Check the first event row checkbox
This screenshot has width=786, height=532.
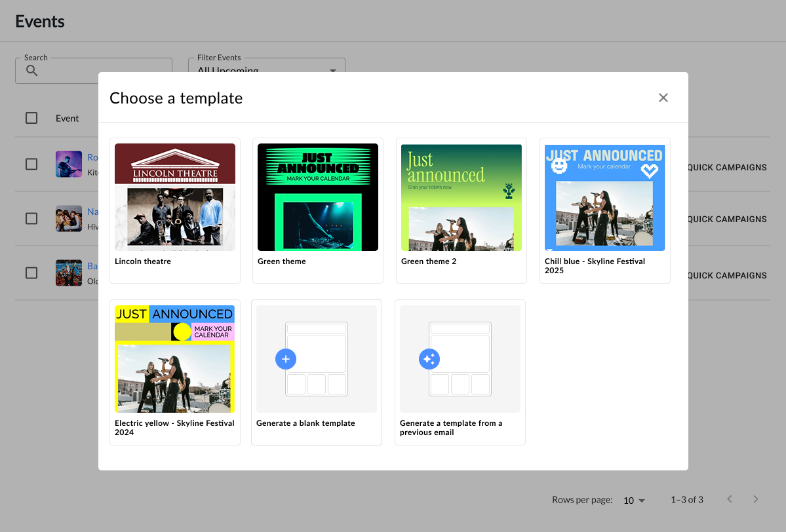tap(31, 164)
